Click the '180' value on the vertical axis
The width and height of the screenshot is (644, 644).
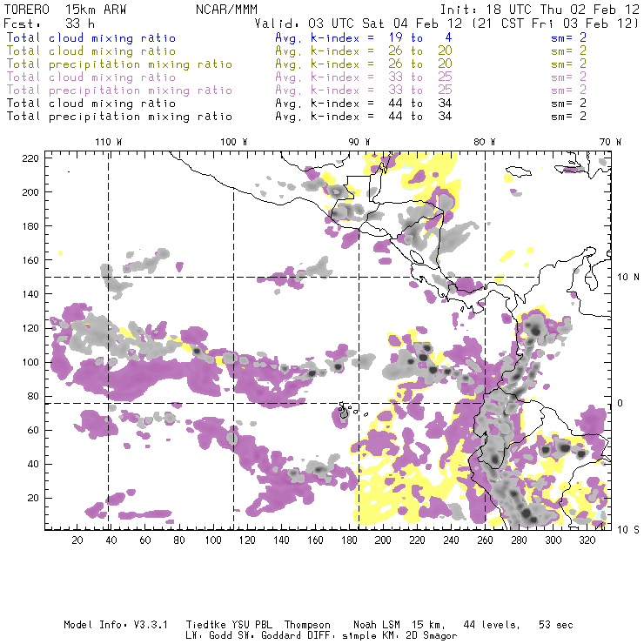pyautogui.click(x=30, y=226)
